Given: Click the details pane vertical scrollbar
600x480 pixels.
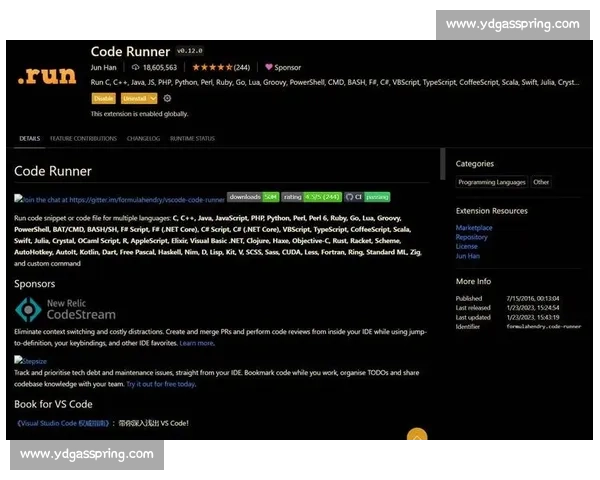Looking at the screenshot, I should click(443, 164).
